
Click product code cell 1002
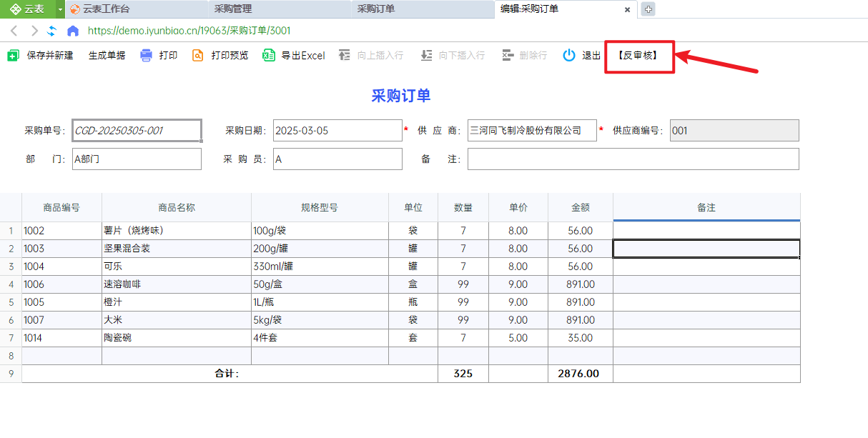pyautogui.click(x=61, y=231)
